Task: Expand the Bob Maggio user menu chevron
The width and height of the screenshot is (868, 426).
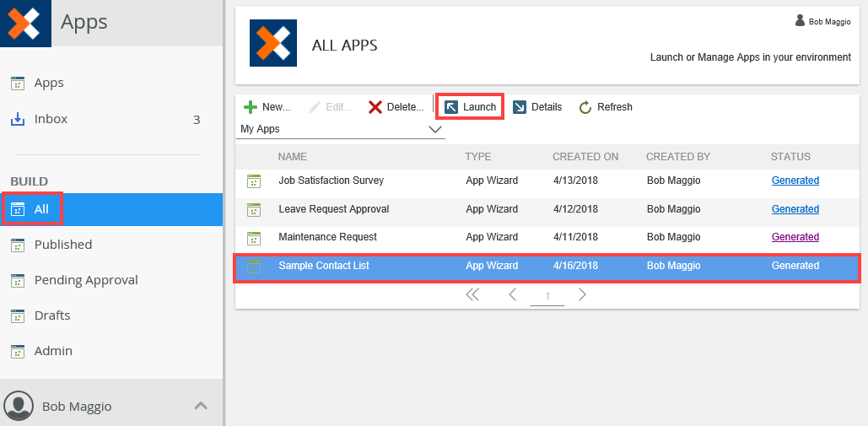Action: (201, 406)
